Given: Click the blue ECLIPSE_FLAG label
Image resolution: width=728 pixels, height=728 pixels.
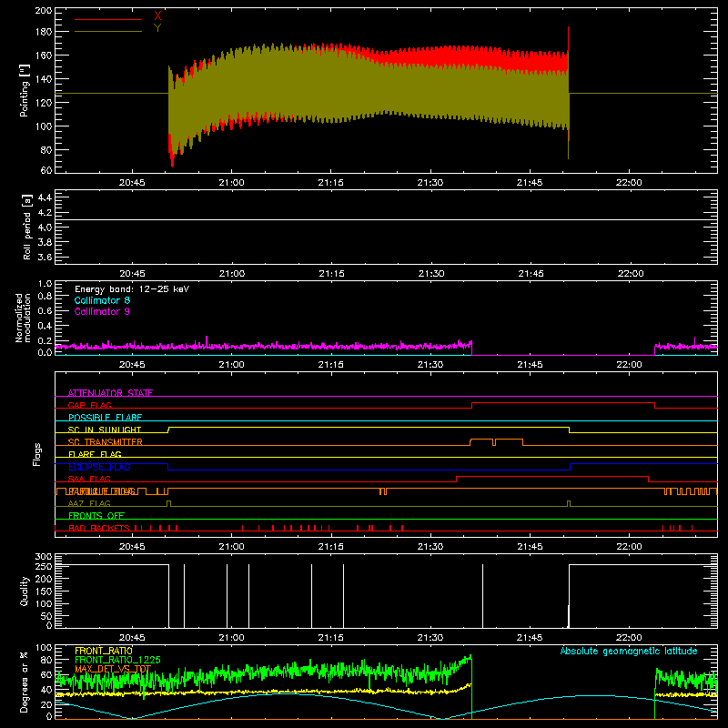Looking at the screenshot, I should point(99,467).
